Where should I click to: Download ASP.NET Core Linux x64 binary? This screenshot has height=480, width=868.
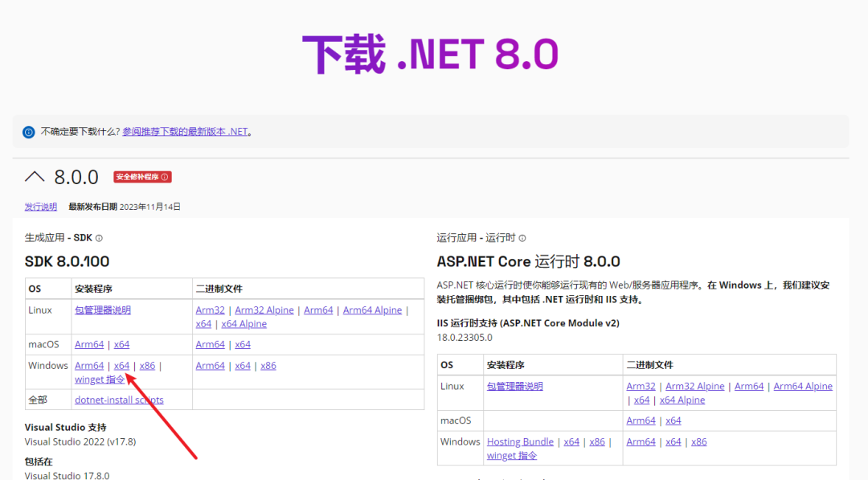tap(641, 400)
